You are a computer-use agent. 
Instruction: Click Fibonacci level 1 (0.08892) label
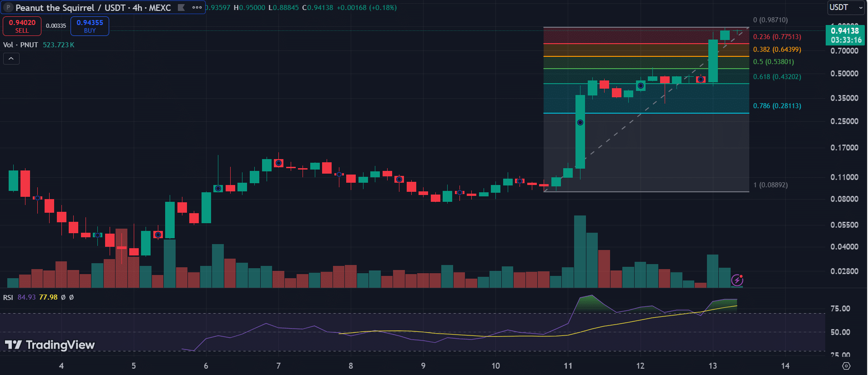tap(771, 185)
